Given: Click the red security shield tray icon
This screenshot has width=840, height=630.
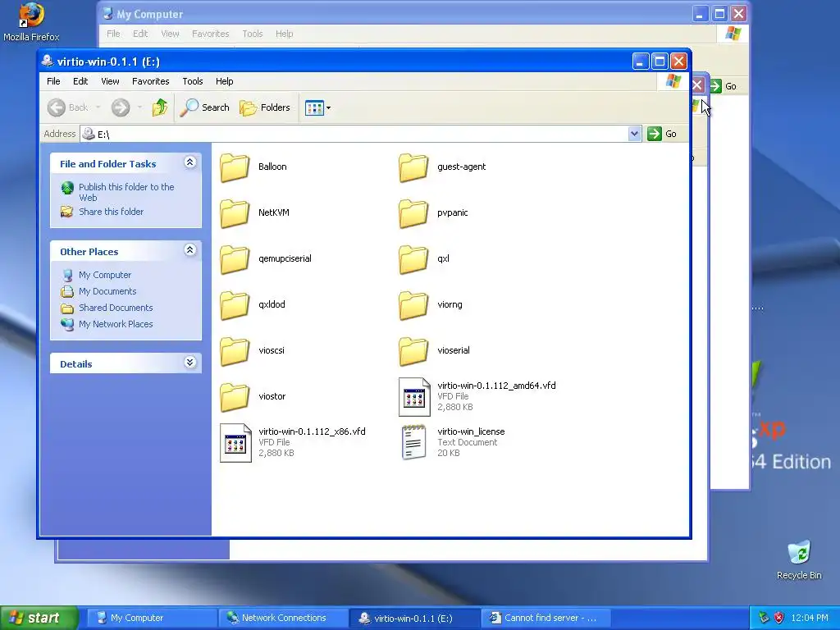Looking at the screenshot, I should tap(779, 618).
